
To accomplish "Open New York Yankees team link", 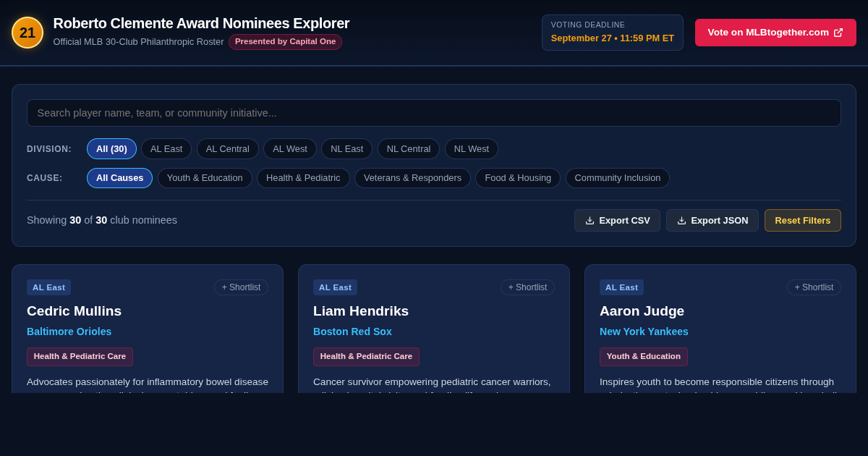I will (644, 332).
